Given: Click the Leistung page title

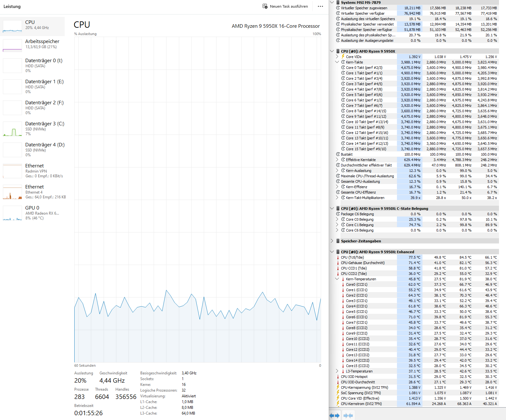Looking at the screenshot, I should [12, 6].
